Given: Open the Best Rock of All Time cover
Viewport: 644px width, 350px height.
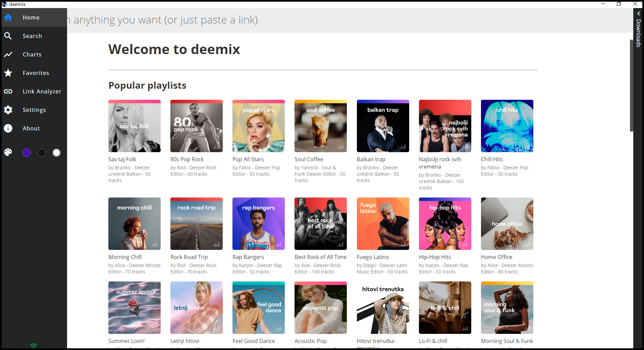Looking at the screenshot, I should coord(321,224).
